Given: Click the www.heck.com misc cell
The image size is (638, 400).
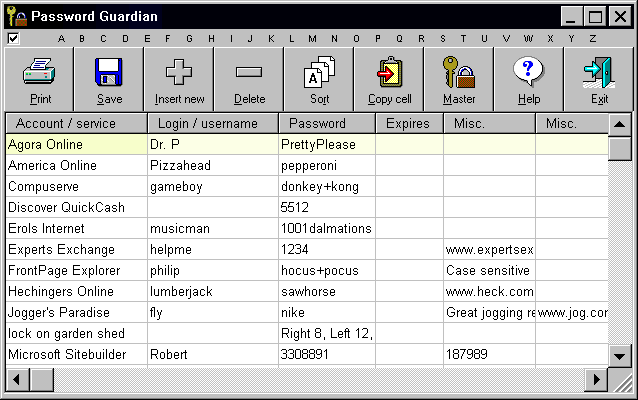Looking at the screenshot, I should [x=489, y=291].
